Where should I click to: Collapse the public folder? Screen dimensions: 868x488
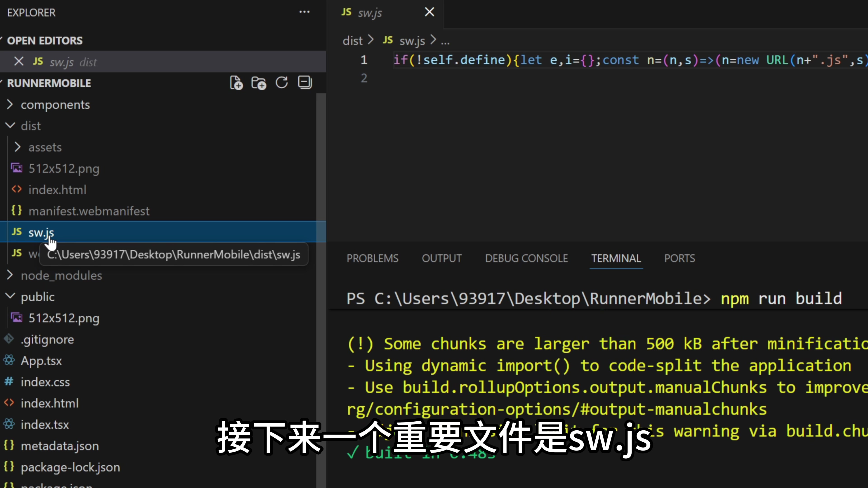coord(37,297)
